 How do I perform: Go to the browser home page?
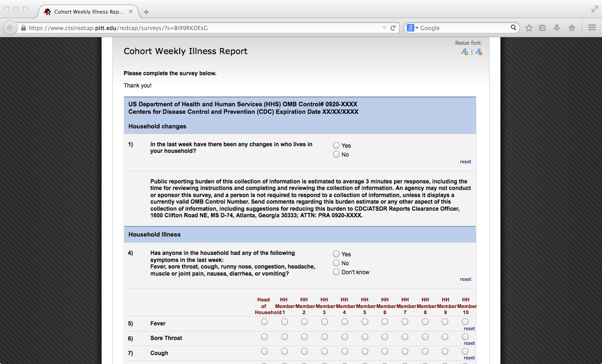click(572, 28)
